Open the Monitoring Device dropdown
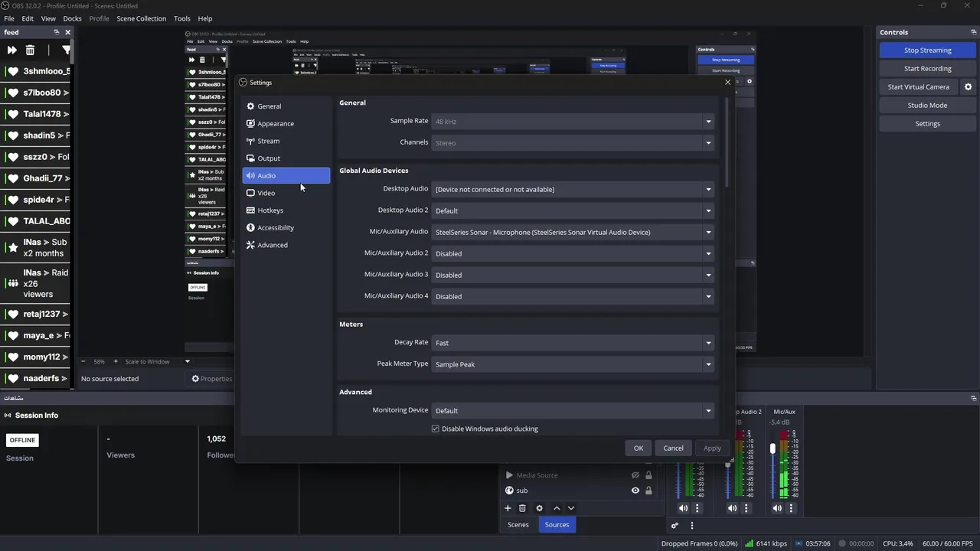 tap(573, 411)
